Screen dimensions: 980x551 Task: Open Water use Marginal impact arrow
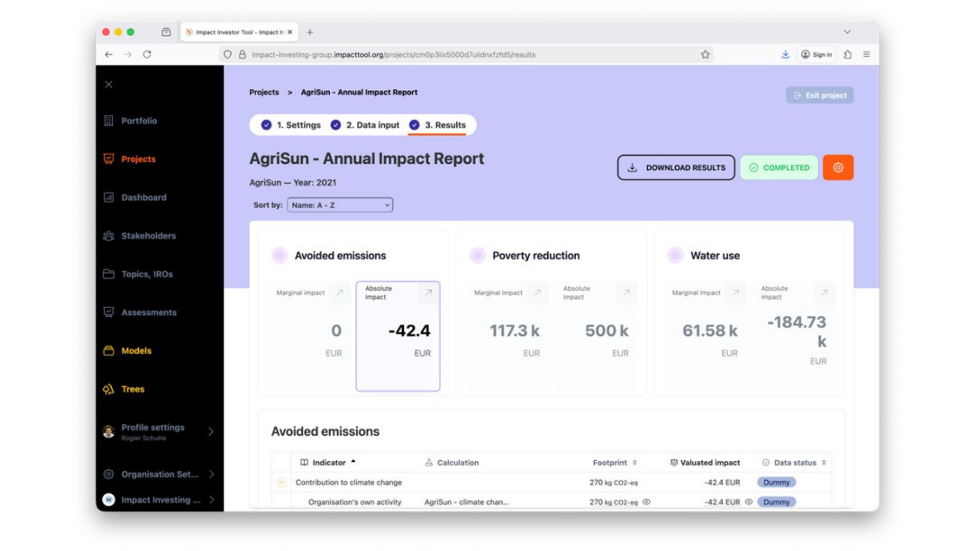tap(736, 292)
